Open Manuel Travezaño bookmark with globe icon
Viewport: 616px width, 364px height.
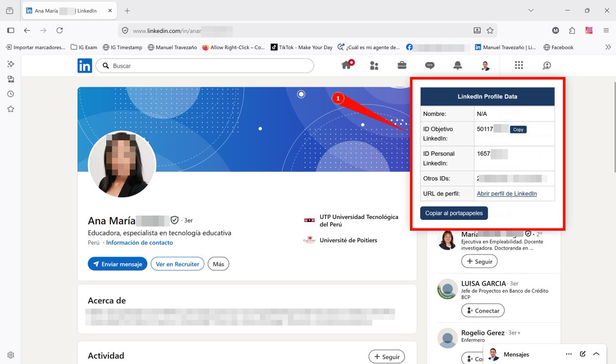click(x=172, y=47)
